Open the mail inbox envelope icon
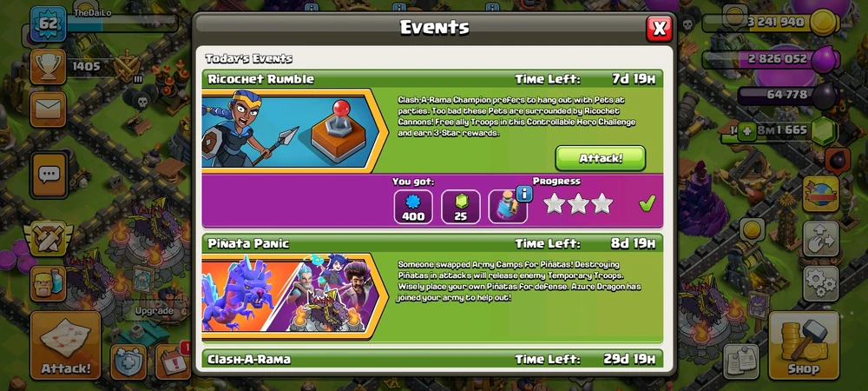 tap(48, 109)
